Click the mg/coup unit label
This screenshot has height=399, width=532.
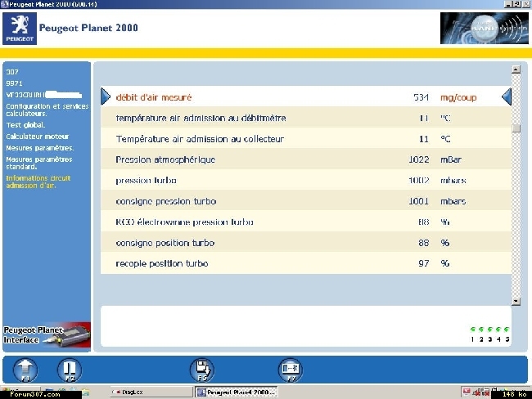click(x=458, y=97)
